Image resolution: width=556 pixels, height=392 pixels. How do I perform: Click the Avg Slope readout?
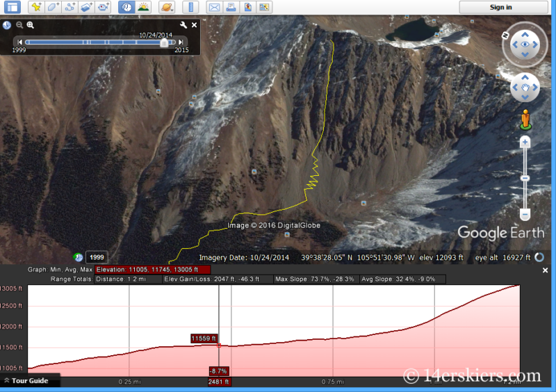(x=402, y=279)
